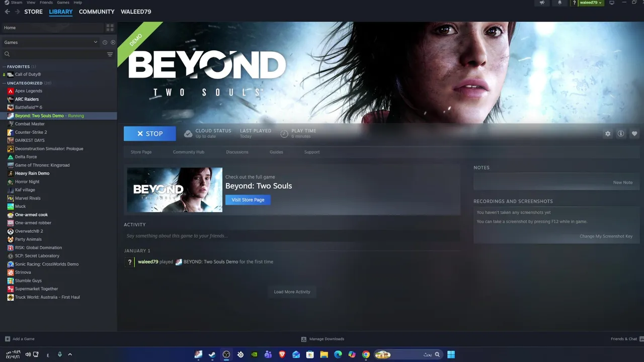This screenshot has width=644, height=362.
Task: Open the Steam menu
Action: 17,3
